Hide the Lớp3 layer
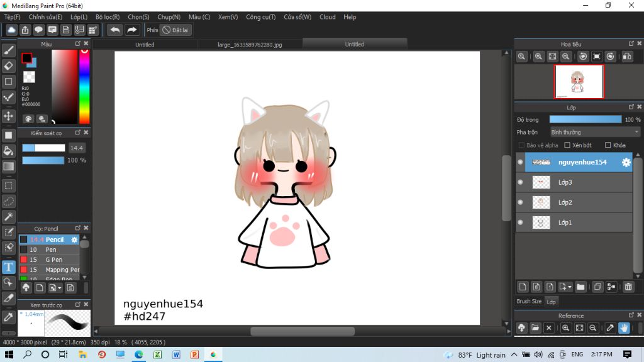 [520, 182]
